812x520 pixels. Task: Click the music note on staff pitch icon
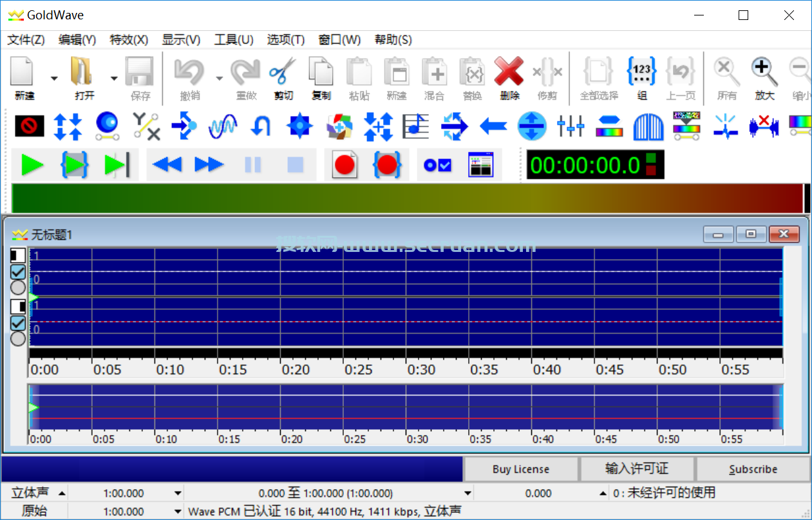pyautogui.click(x=416, y=126)
